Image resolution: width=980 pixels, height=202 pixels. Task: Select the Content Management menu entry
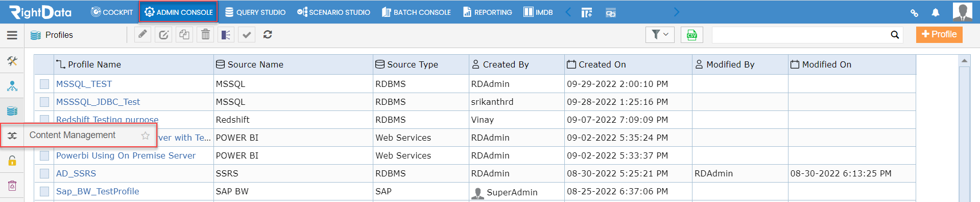(x=73, y=135)
